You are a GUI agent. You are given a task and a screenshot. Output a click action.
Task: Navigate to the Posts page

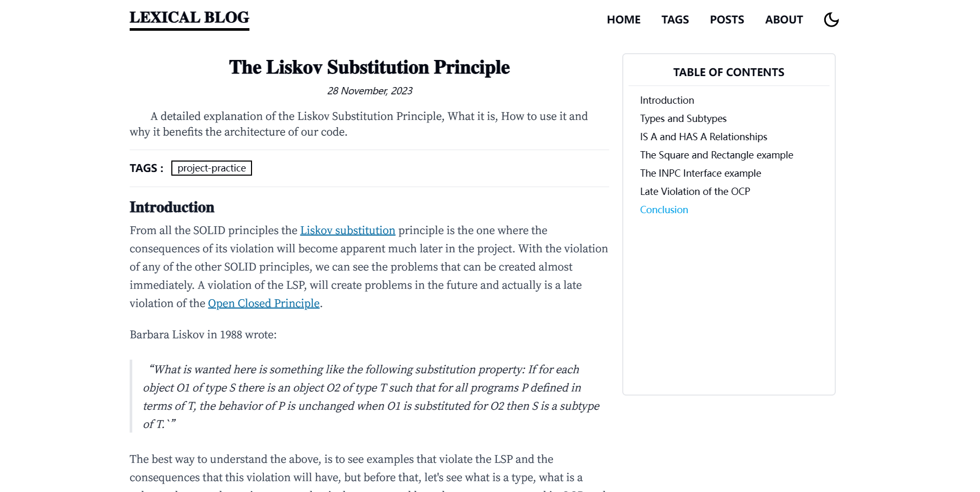(x=726, y=20)
